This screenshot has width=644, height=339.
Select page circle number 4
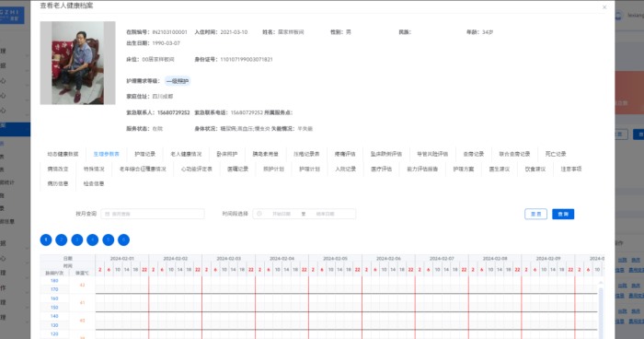92,240
